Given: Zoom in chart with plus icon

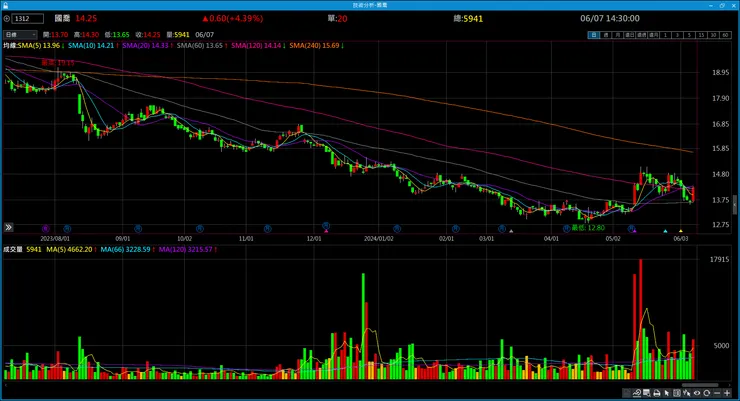Looking at the screenshot, I should [727, 393].
